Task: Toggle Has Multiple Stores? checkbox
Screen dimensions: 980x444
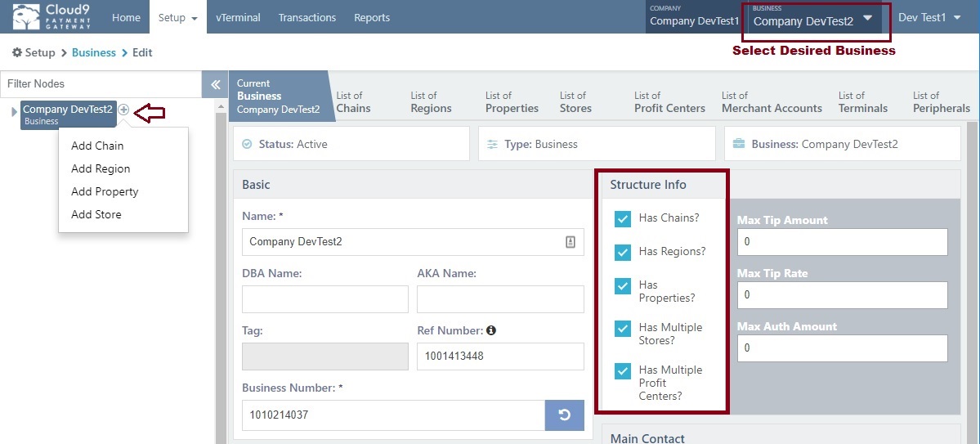Action: coord(623,329)
